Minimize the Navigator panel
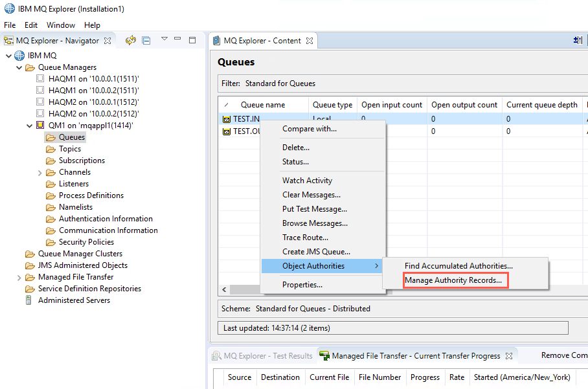The width and height of the screenshot is (588, 389). tap(177, 39)
